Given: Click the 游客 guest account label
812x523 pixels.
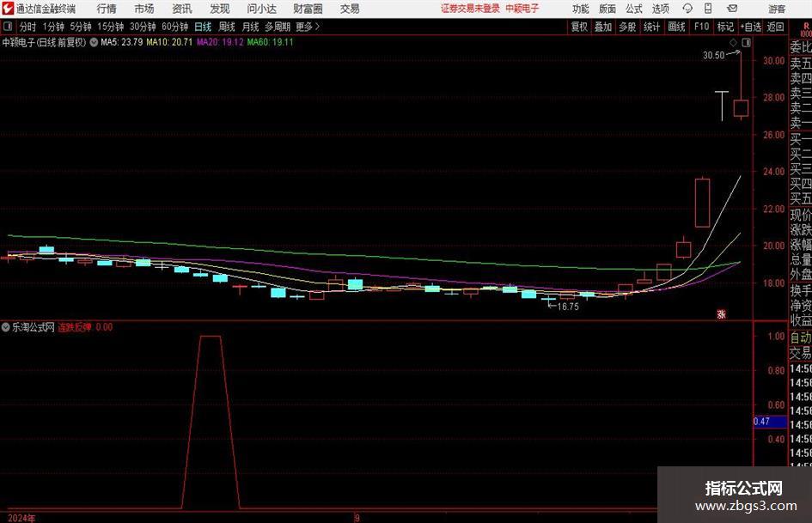Looking at the screenshot, I should coord(776,9).
